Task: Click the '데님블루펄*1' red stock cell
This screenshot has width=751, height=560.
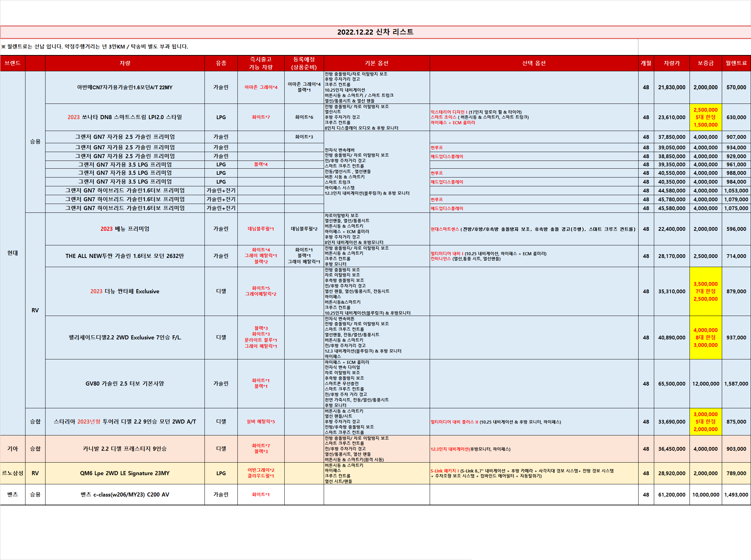Action: point(261,229)
